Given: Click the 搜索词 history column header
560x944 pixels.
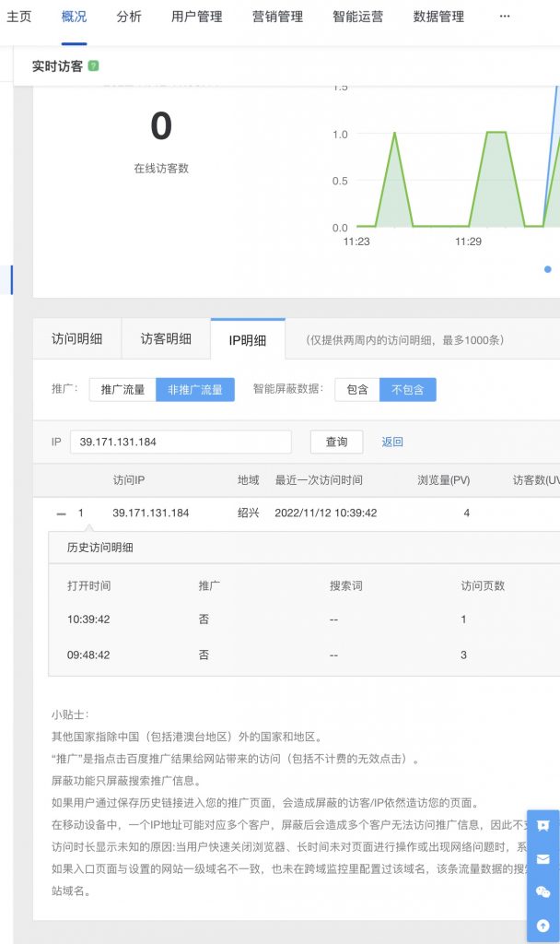Looking at the screenshot, I should pos(346,585).
